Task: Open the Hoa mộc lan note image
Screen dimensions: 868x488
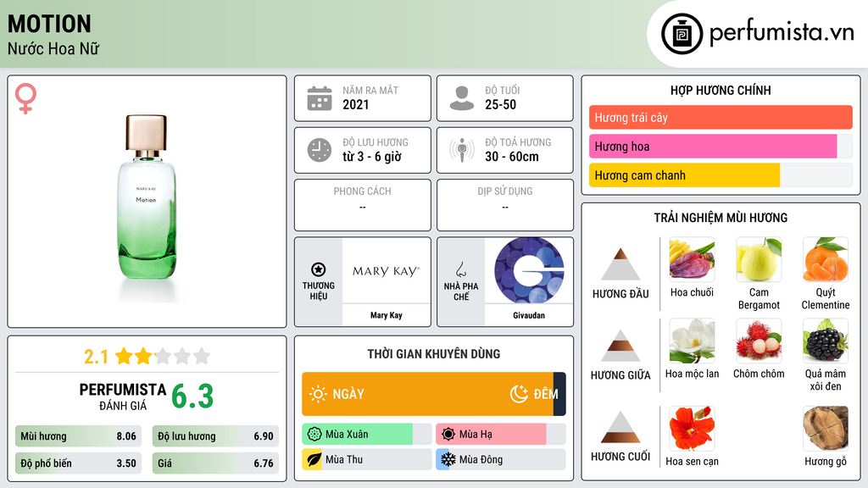Action: pyautogui.click(x=692, y=341)
